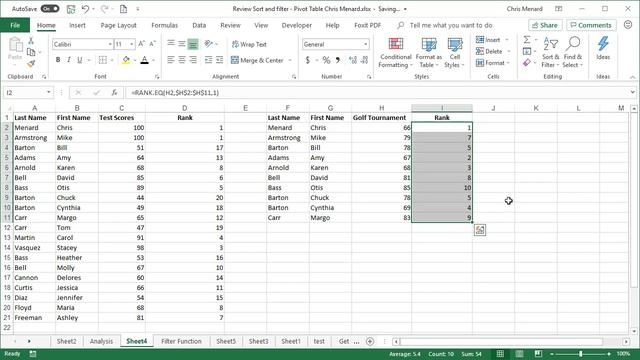Switch to the Data ribbon tab
The width and height of the screenshot is (640, 360).
pos(199,25)
